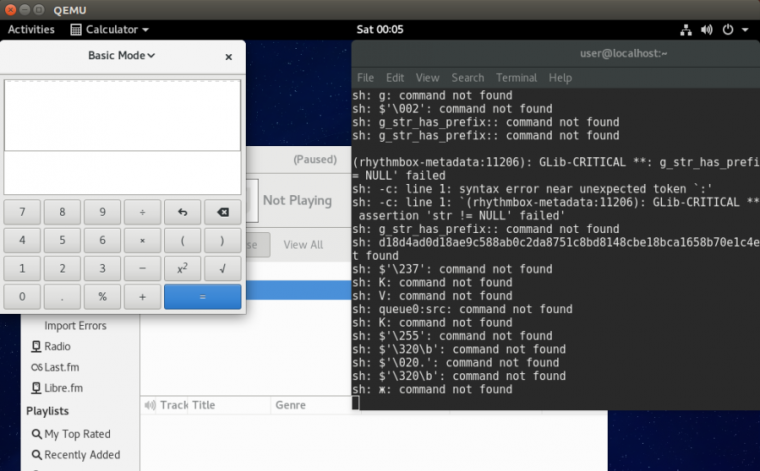Screen dimensions: 760x471
Task: Expand the Basic Mode dropdown
Action: 122,56
